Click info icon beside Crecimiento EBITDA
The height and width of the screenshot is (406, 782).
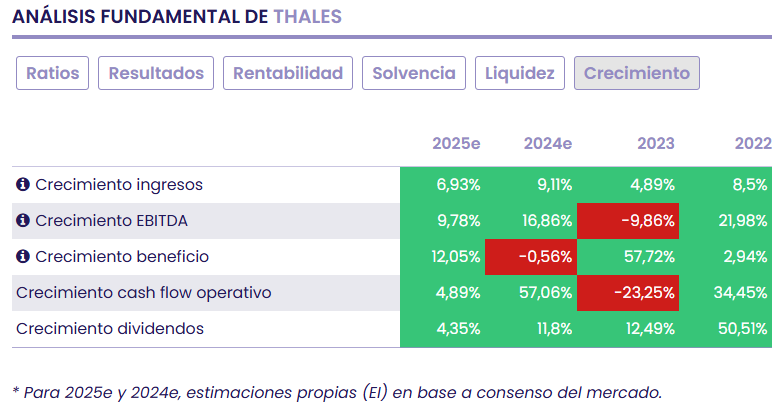coord(23,221)
